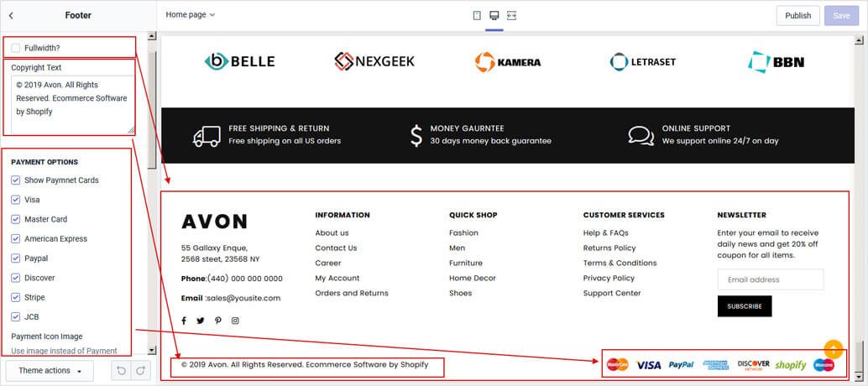This screenshot has width=868, height=386.
Task: Select desktop preview icon
Action: [494, 15]
